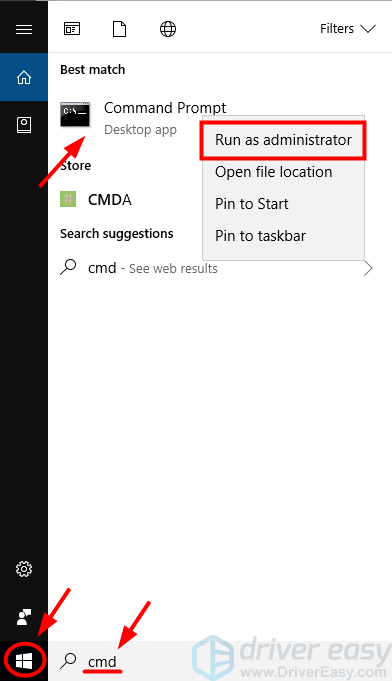Click the search box containing cmd
This screenshot has height=681, width=392.
click(220, 661)
